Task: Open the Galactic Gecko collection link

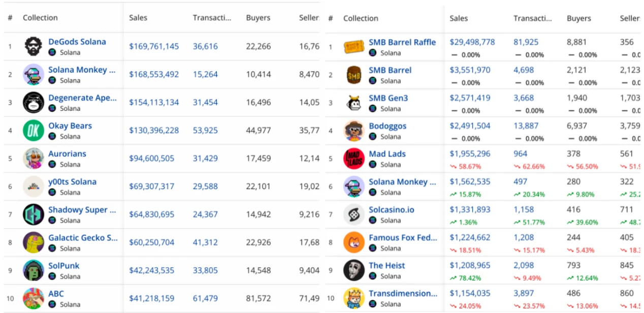Action: [x=83, y=238]
